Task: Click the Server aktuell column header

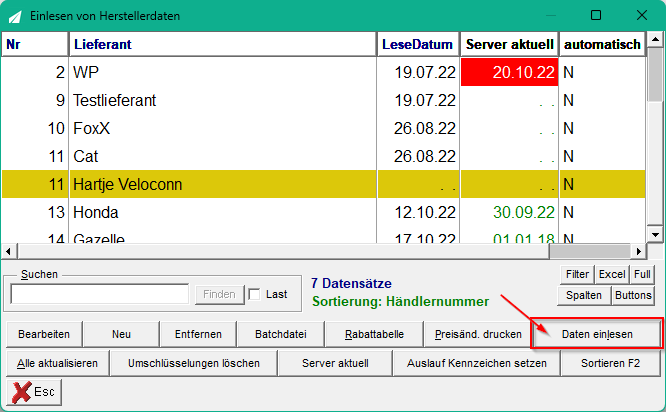Action: click(x=509, y=44)
